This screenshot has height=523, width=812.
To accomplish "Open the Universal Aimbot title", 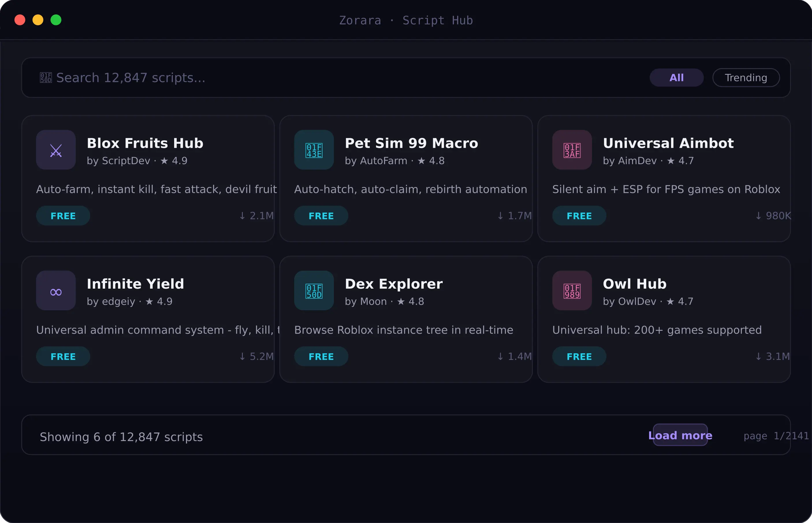I will coord(668,143).
